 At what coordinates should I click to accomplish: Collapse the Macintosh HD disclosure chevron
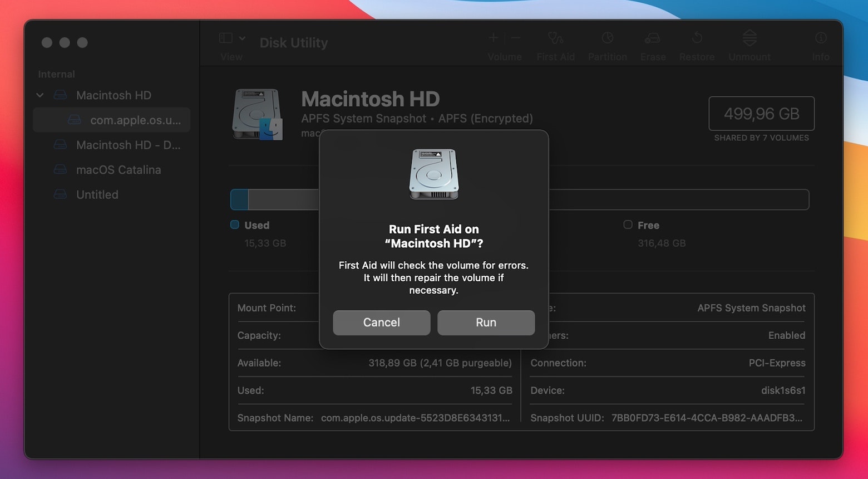tap(40, 95)
